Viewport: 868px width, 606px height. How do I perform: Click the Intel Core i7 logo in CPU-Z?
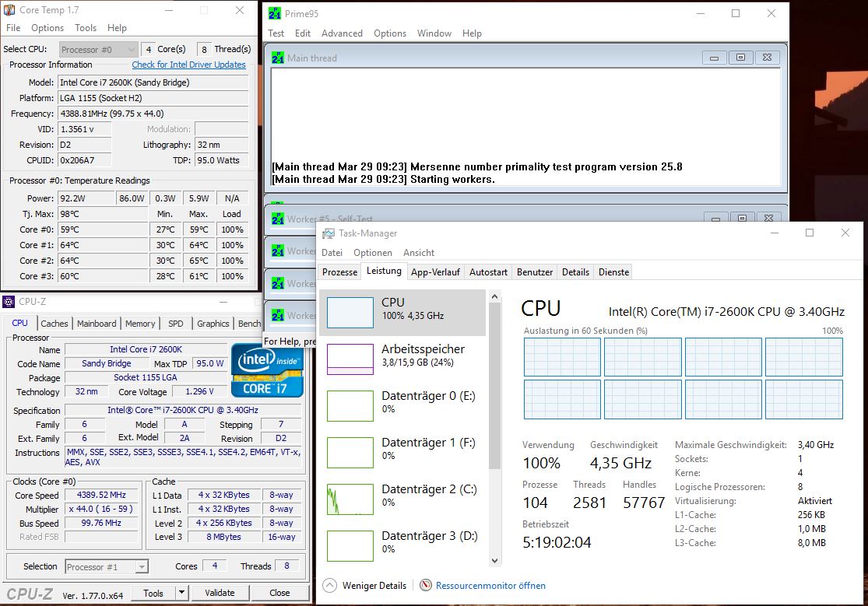[267, 370]
